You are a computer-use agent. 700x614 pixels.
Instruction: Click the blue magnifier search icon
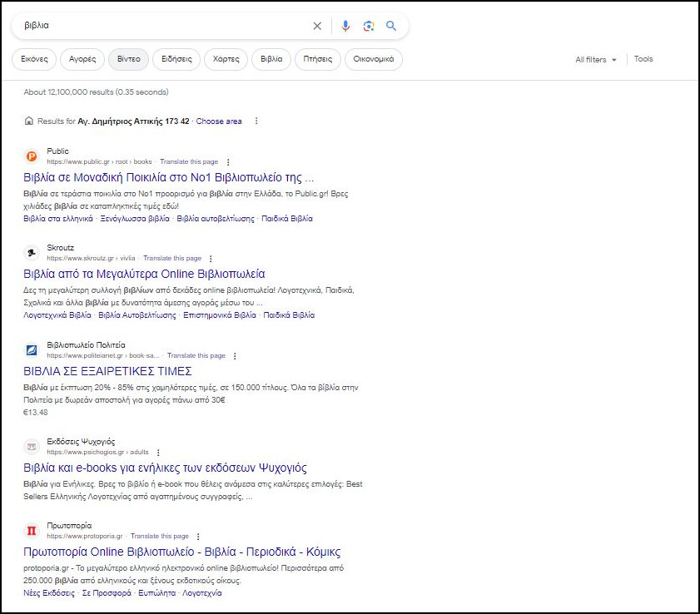tap(391, 26)
